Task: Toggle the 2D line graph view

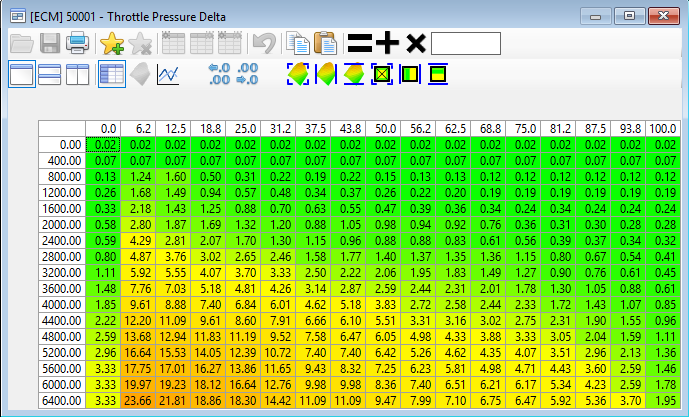Action: [x=169, y=74]
